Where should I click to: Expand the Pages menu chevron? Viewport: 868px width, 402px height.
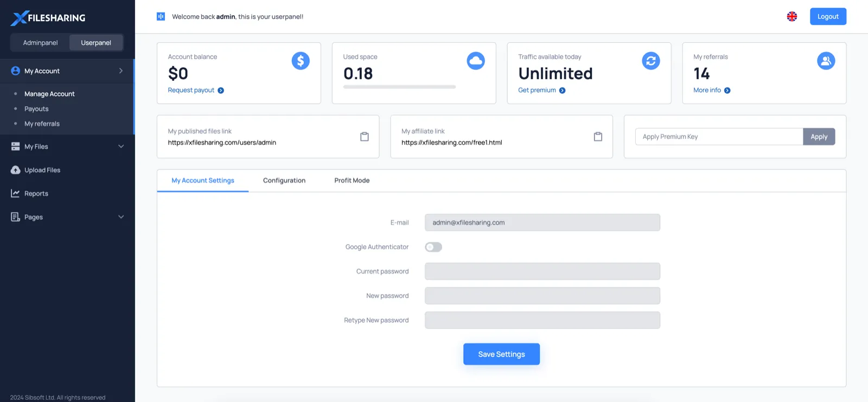[x=121, y=217]
